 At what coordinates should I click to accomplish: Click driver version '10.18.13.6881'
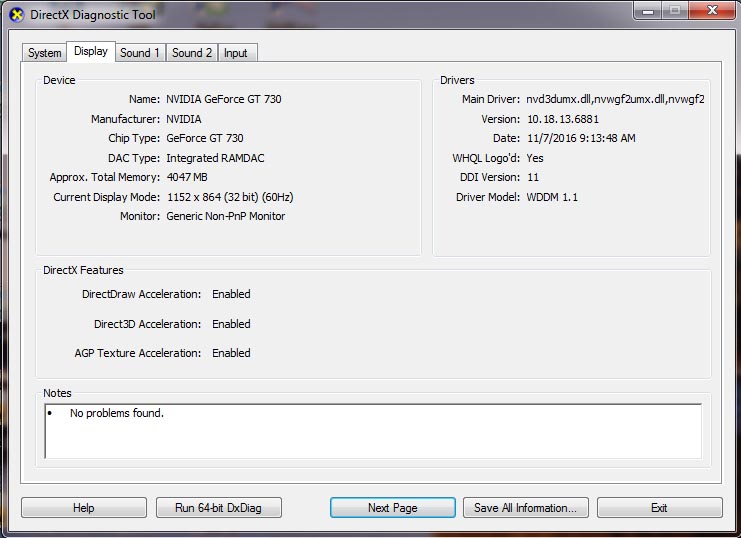pyautogui.click(x=563, y=119)
